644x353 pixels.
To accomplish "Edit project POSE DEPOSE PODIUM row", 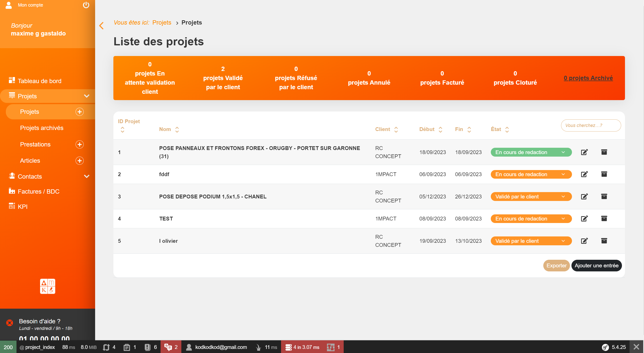I will click(584, 197).
